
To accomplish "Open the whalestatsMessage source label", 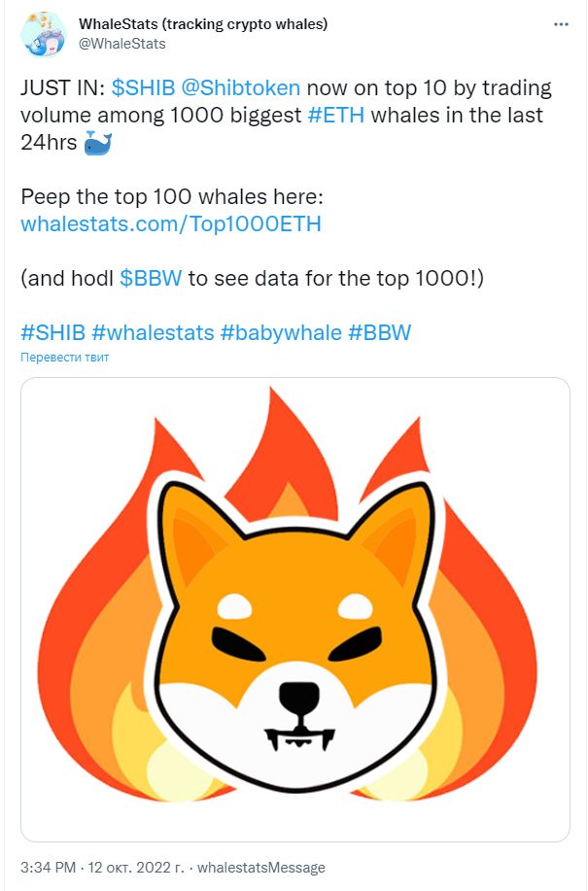I will [x=261, y=868].
